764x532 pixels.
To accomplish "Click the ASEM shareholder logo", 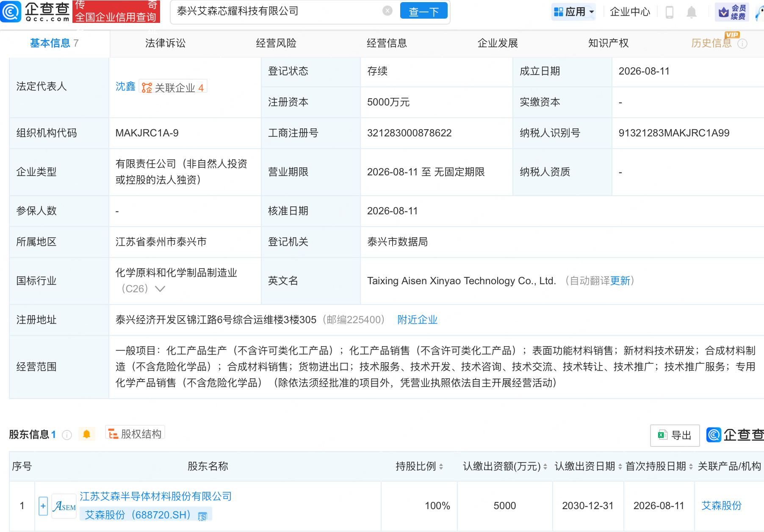I will pos(64,506).
